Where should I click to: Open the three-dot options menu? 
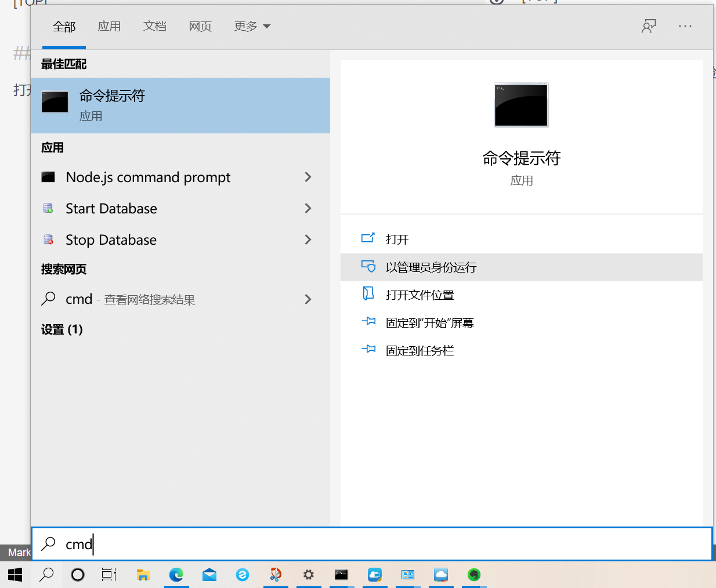click(x=685, y=26)
